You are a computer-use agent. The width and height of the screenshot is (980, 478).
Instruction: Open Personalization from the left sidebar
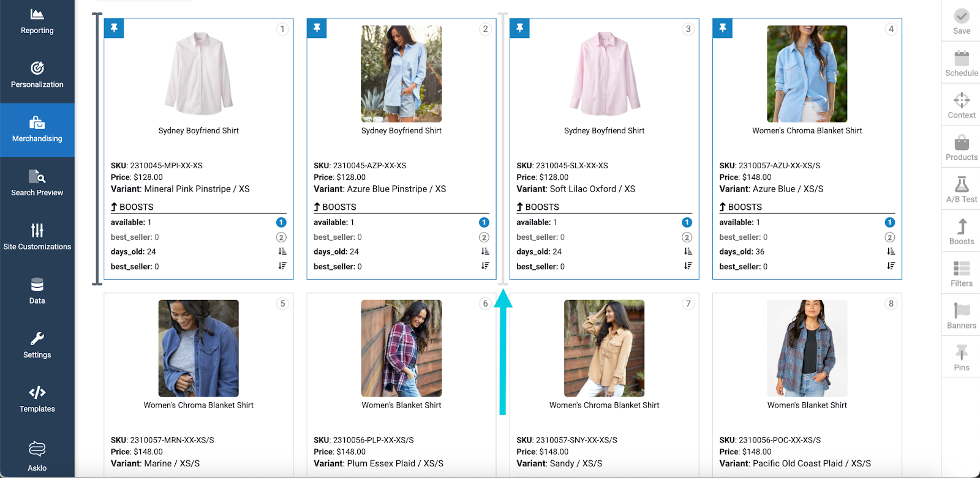(37, 75)
